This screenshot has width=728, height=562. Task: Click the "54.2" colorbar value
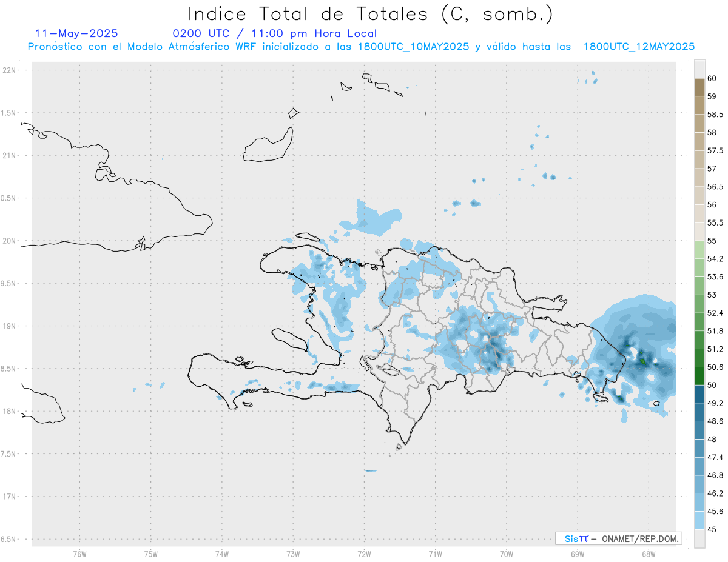[x=715, y=259]
